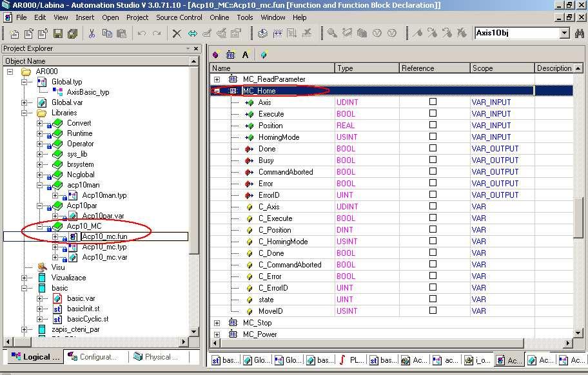Expand the Vizualizace node

[x=24, y=278]
